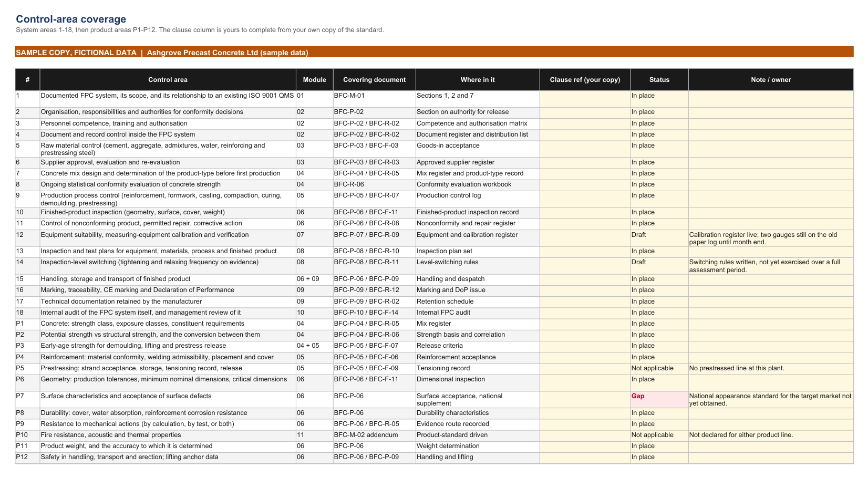Select the "Clause ref (your copy)" header
Screen dimensions: 868x478
click(x=585, y=80)
